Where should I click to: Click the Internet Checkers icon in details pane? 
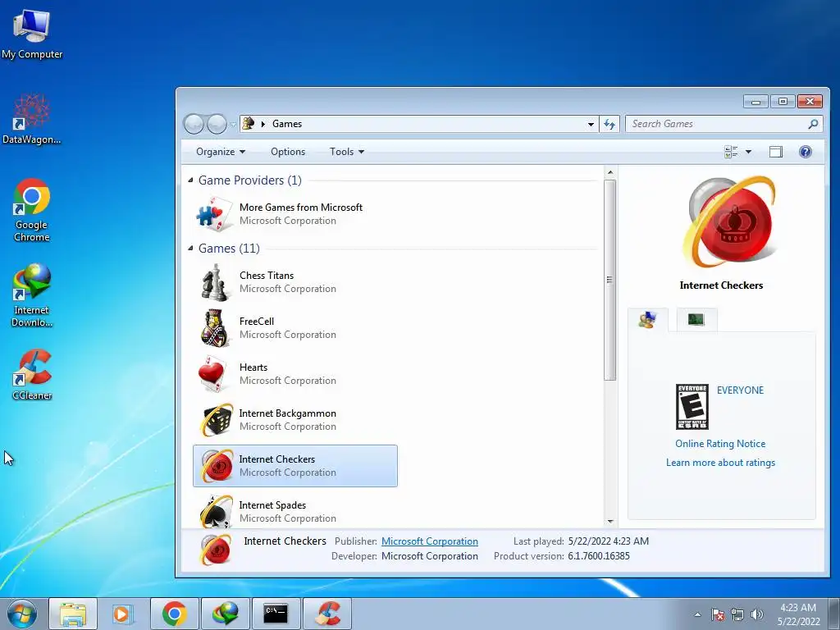click(x=217, y=550)
